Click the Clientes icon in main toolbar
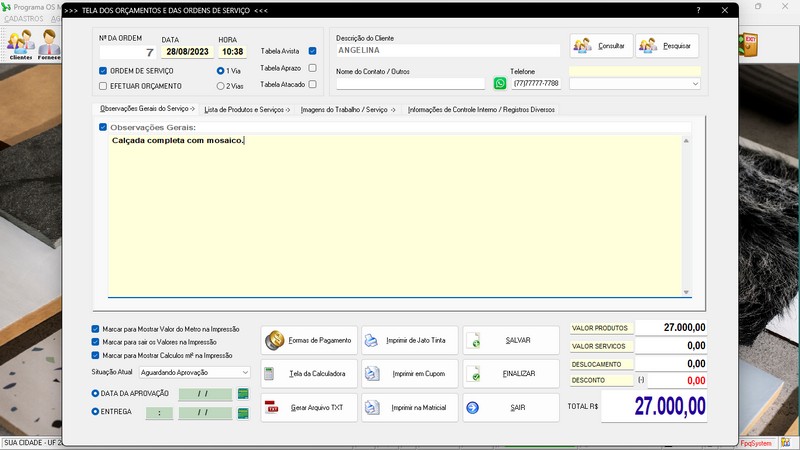The height and width of the screenshot is (450, 800). pyautogui.click(x=20, y=45)
